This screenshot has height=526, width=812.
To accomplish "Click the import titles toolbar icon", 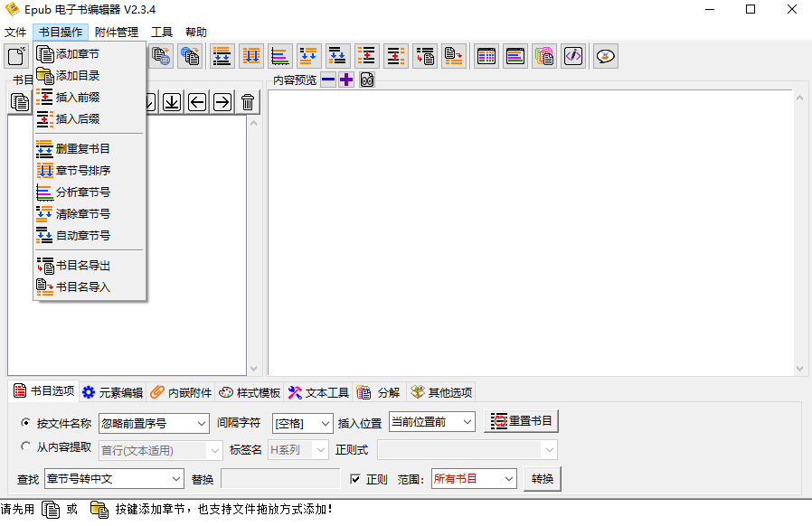I will [454, 56].
